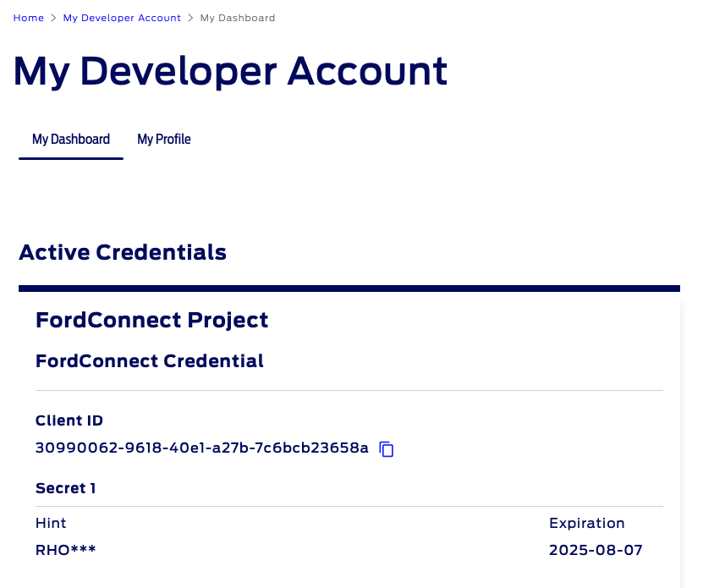Open the My Profile tab
This screenshot has width=703, height=588.
click(x=163, y=140)
